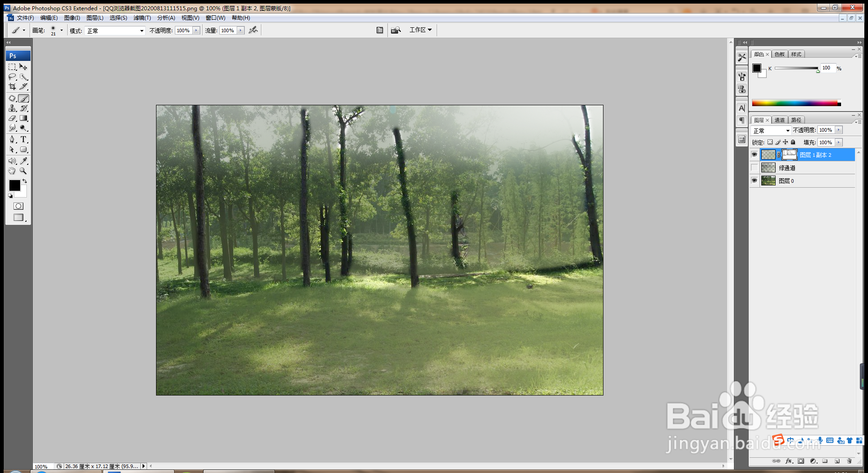This screenshot has height=473, width=868.
Task: Select the Move tool
Action: 24,67
